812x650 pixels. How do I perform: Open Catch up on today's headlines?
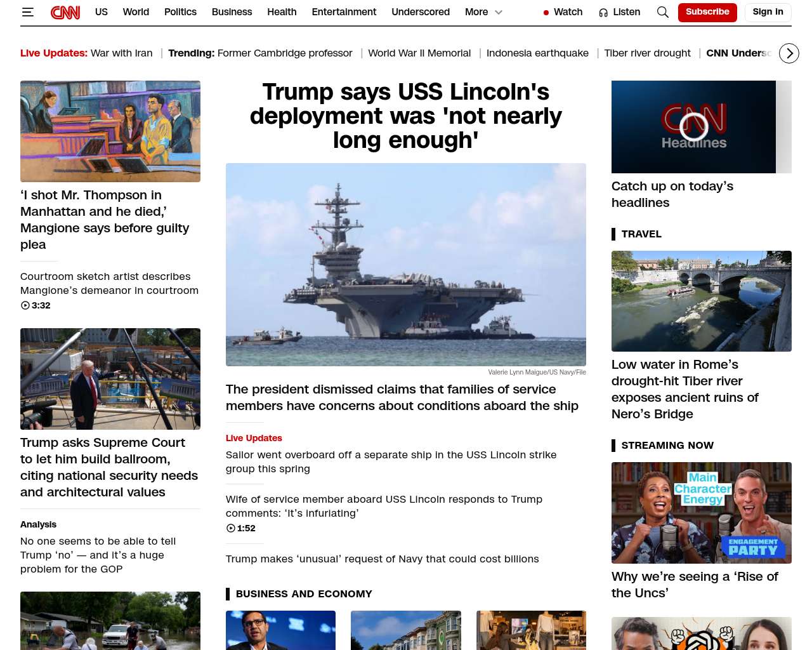click(672, 194)
